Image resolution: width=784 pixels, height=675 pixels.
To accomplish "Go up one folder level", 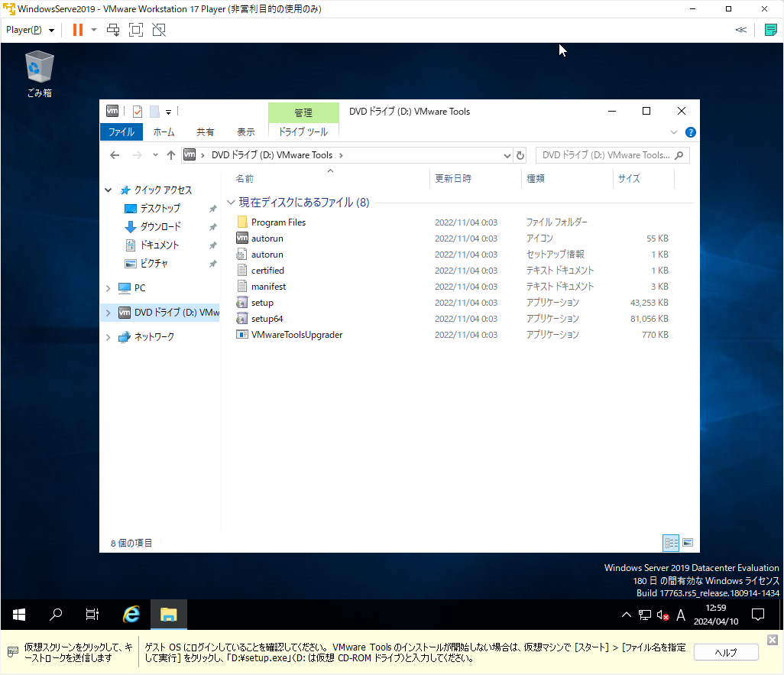I will coord(171,155).
